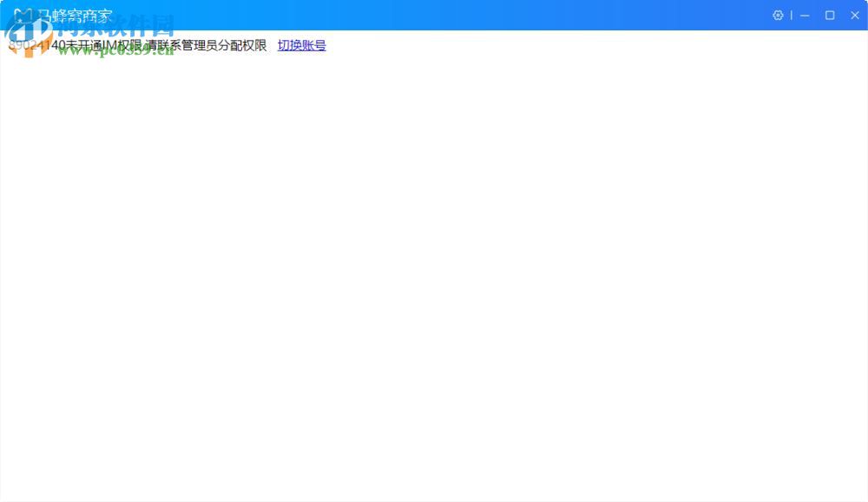Image resolution: width=868 pixels, height=502 pixels.
Task: Minimize the 马蜂窝商家 window
Action: coord(806,15)
